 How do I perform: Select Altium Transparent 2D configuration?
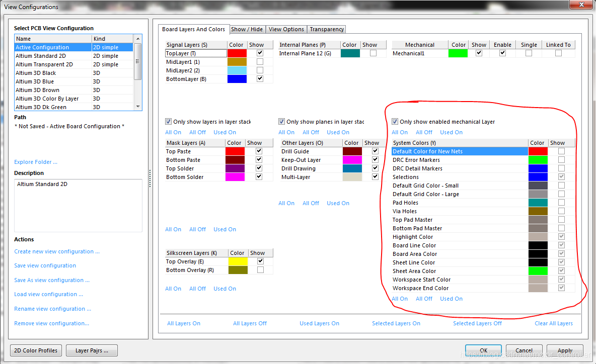[73, 64]
